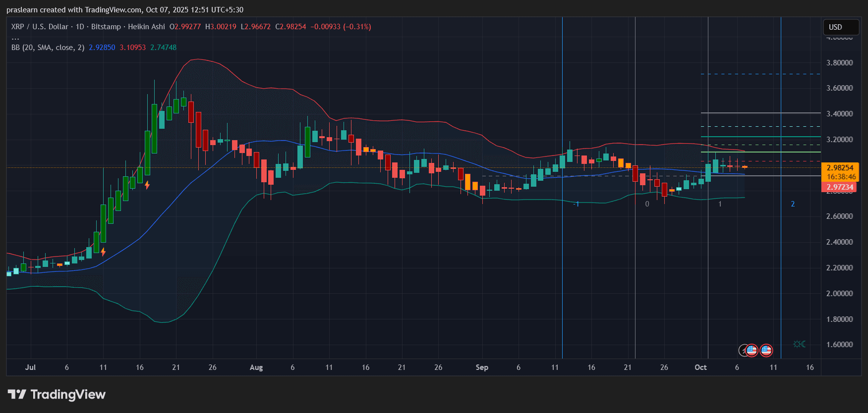Click the praslearn TradingView.com attribution text
Viewport: 868px width, 413px height.
pyautogui.click(x=124, y=10)
